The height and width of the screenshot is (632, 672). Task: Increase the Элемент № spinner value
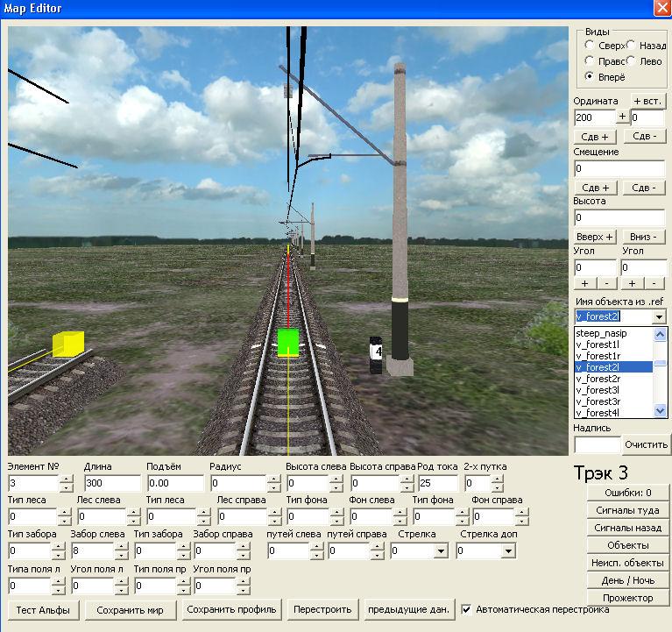pyautogui.click(x=67, y=479)
